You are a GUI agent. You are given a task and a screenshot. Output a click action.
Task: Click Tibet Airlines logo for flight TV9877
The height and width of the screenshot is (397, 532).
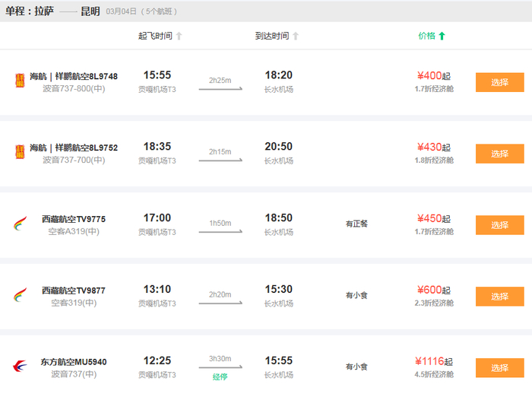[x=20, y=296]
